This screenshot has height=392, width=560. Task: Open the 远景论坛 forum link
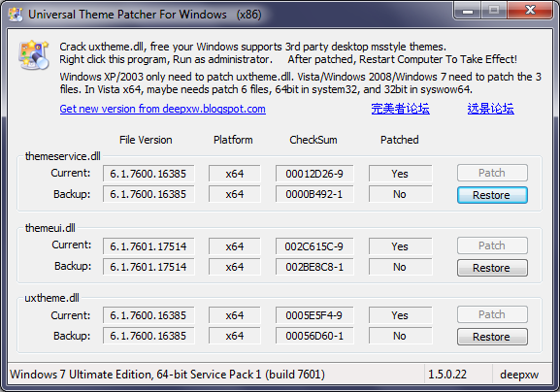(491, 109)
